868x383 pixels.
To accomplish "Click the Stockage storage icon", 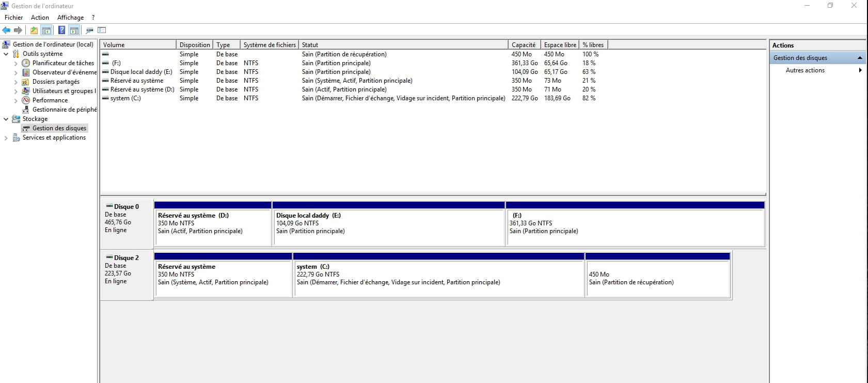I will [16, 119].
